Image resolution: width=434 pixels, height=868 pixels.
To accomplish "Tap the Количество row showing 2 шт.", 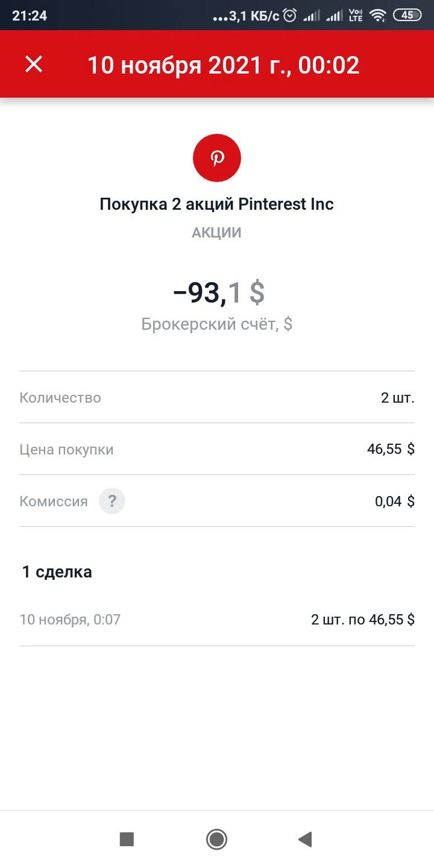I will tap(217, 398).
